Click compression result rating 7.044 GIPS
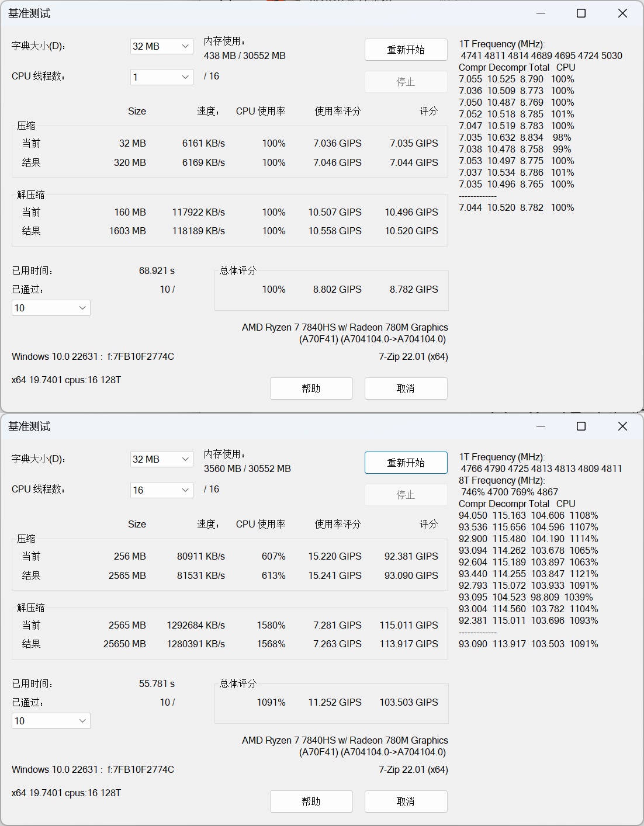 click(414, 162)
